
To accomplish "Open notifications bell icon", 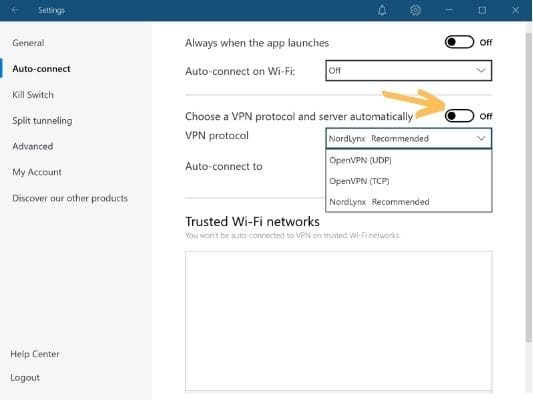I will tap(382, 10).
